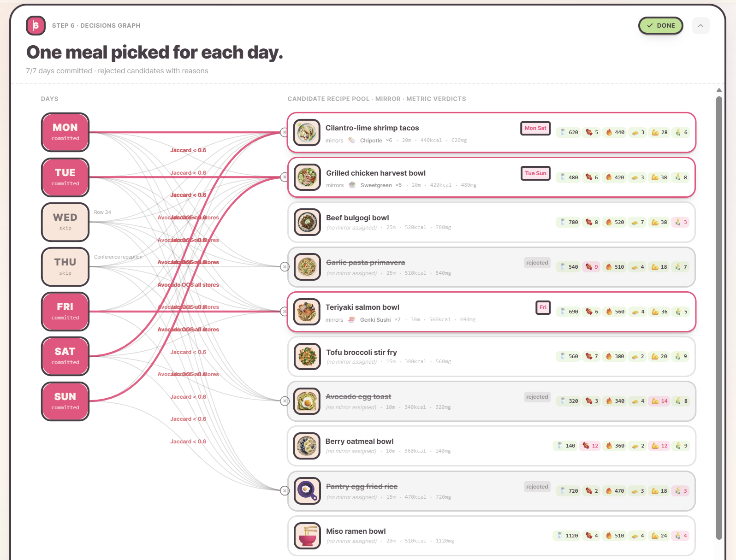Click the rejected label on Pantry egg fried rice
The height and width of the screenshot is (560, 736).
tap(537, 487)
